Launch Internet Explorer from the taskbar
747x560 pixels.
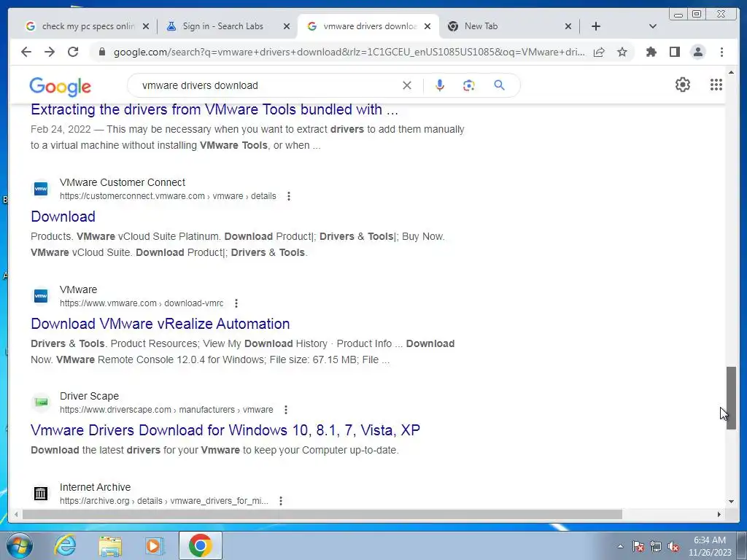65,545
